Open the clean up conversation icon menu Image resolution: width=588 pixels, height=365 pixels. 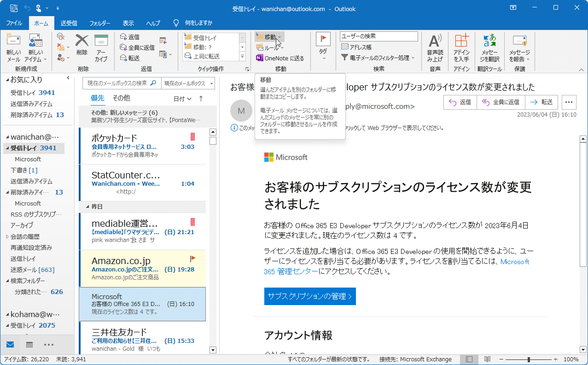coord(63,47)
